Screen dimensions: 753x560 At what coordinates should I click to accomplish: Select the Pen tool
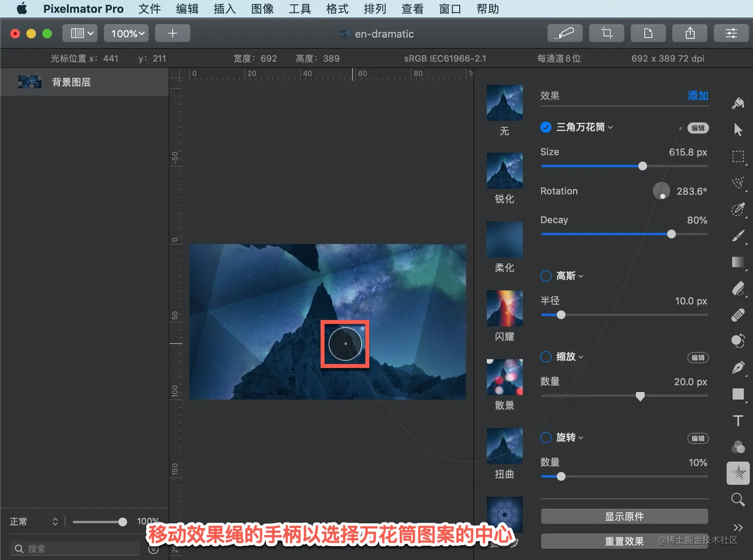[x=738, y=368]
